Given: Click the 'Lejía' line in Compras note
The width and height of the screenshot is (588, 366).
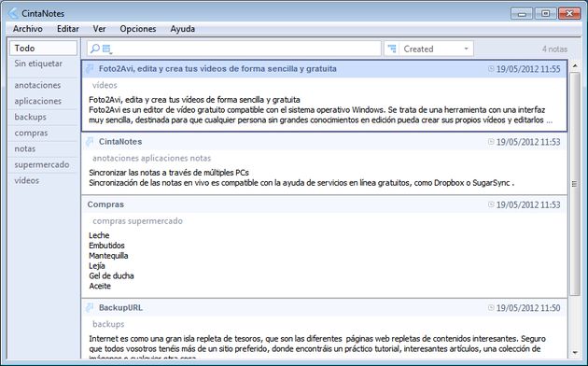Looking at the screenshot, I should pos(97,266).
